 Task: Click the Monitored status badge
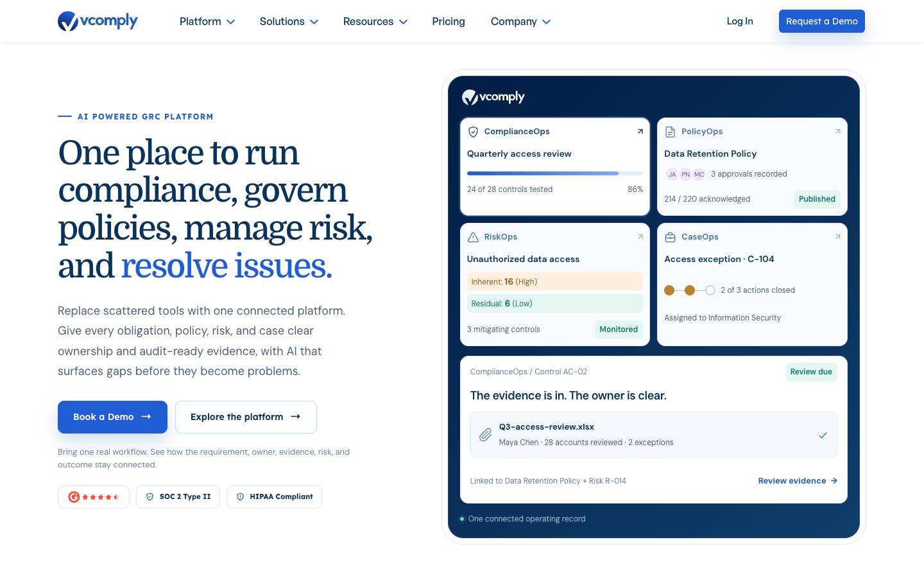(619, 329)
